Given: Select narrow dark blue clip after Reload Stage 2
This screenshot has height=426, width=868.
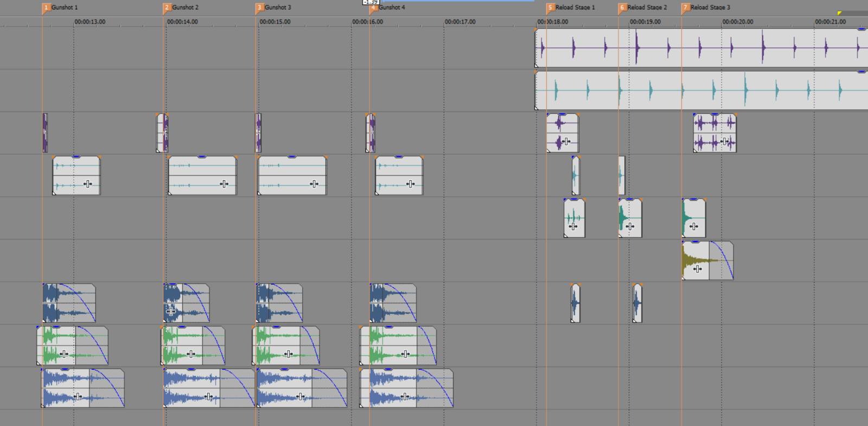Looking at the screenshot, I should point(637,303).
